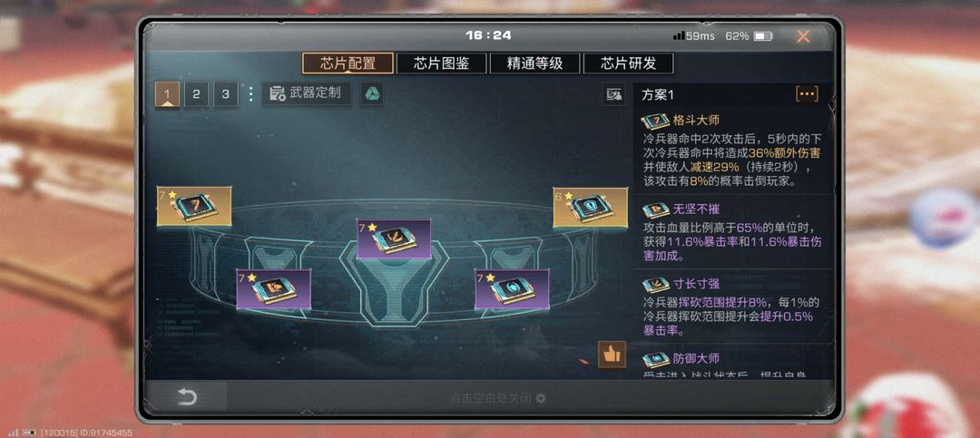The width and height of the screenshot is (980, 438).
Task: Open the 芯片研发 tab
Action: pos(628,63)
